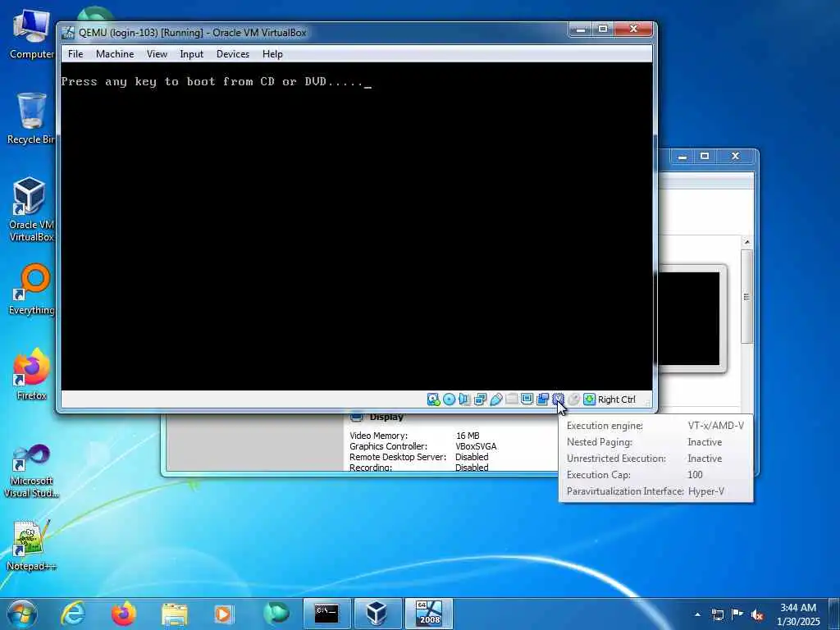Click the 'Remote Desktop Server:' label
Screen dimensions: 840x630
coord(398,457)
